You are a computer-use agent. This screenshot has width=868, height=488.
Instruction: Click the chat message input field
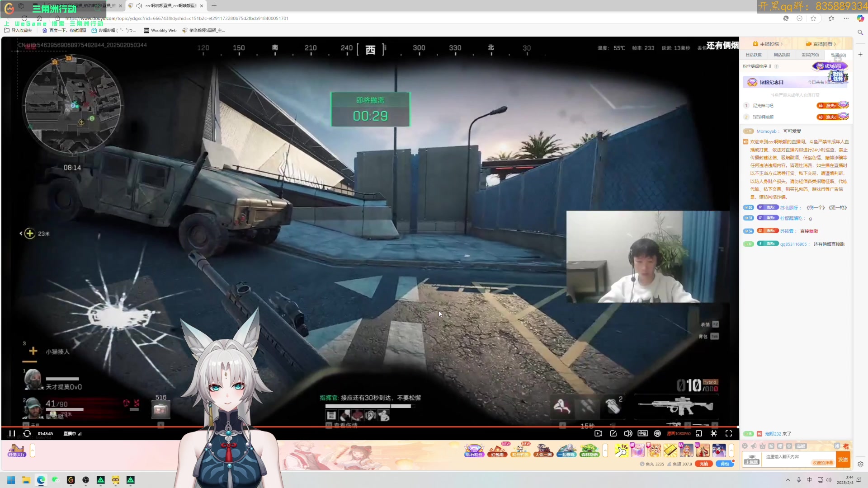click(x=798, y=460)
